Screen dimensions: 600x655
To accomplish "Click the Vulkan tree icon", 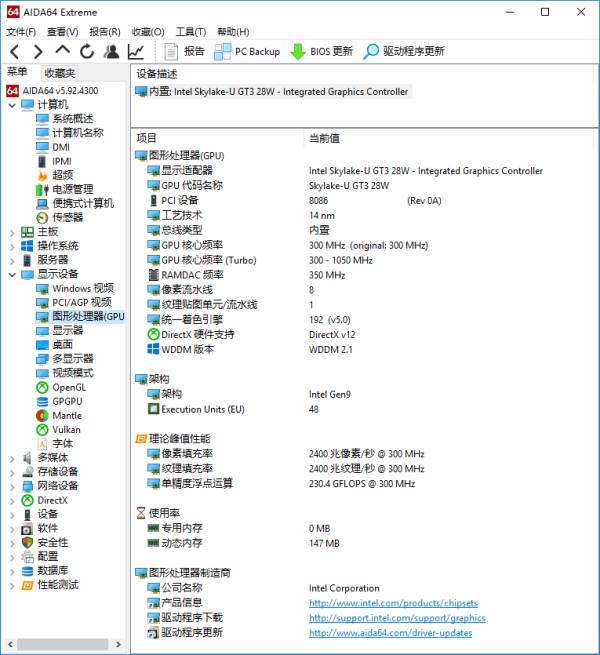I will coord(42,430).
